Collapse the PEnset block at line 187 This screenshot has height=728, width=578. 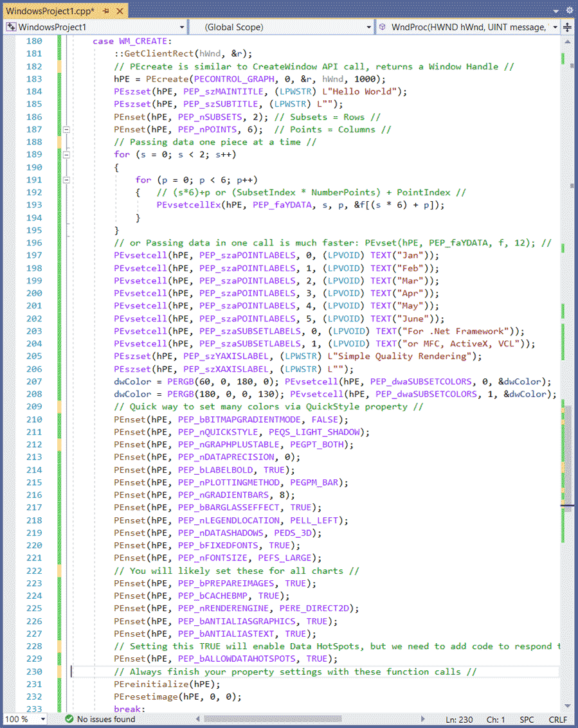tap(67, 129)
